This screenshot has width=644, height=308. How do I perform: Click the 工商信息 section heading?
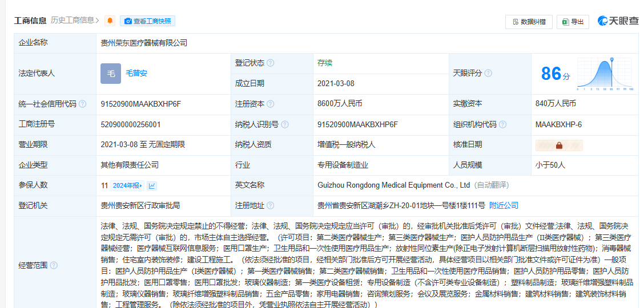point(30,21)
